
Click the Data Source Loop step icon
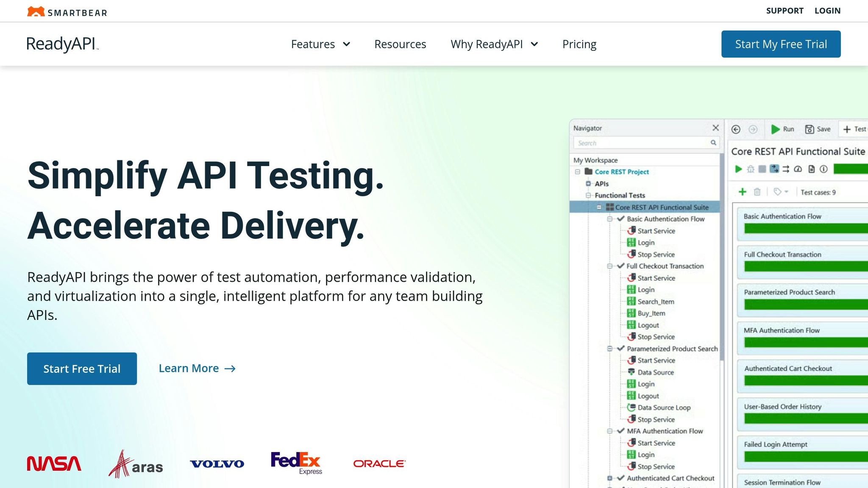click(632, 407)
